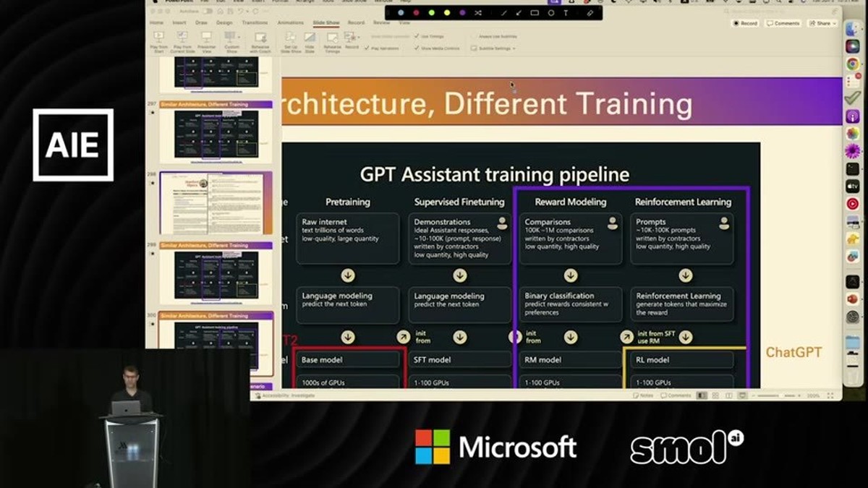Select slide 298 thumbnail
This screenshot has width=868, height=488.
click(x=216, y=203)
